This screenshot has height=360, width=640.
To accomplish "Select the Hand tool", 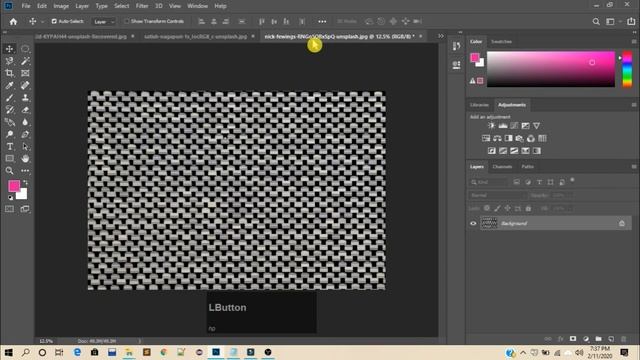I will (25, 158).
